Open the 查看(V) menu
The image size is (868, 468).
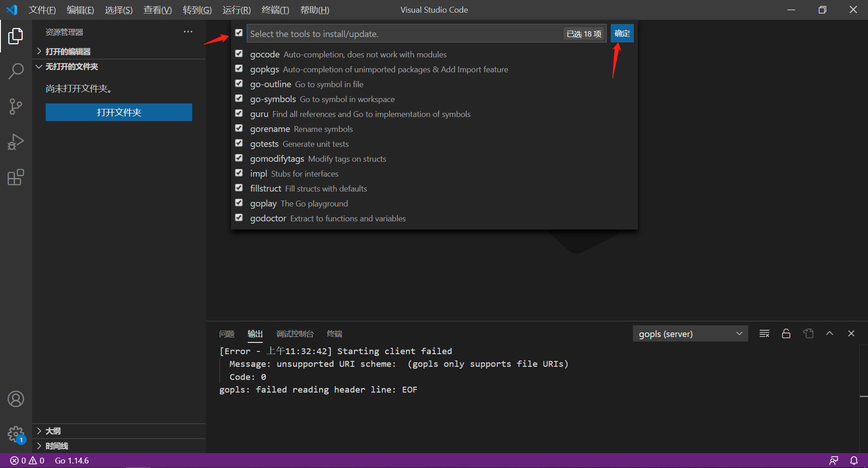tap(157, 10)
